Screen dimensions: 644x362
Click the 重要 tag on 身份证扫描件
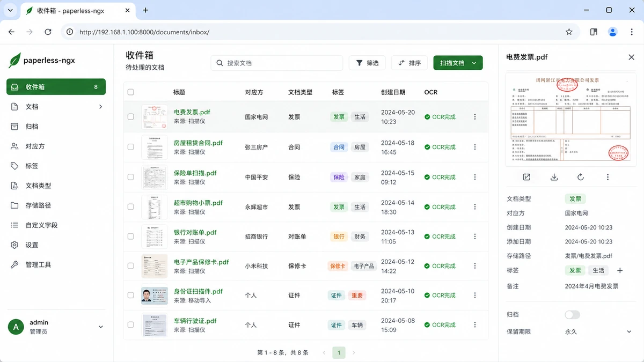(x=357, y=295)
